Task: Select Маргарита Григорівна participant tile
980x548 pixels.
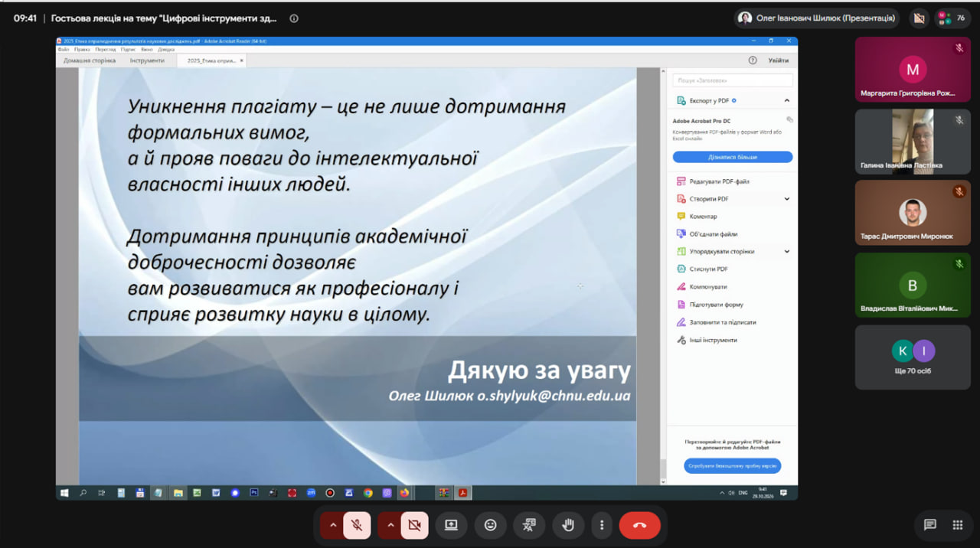Action: (913, 70)
